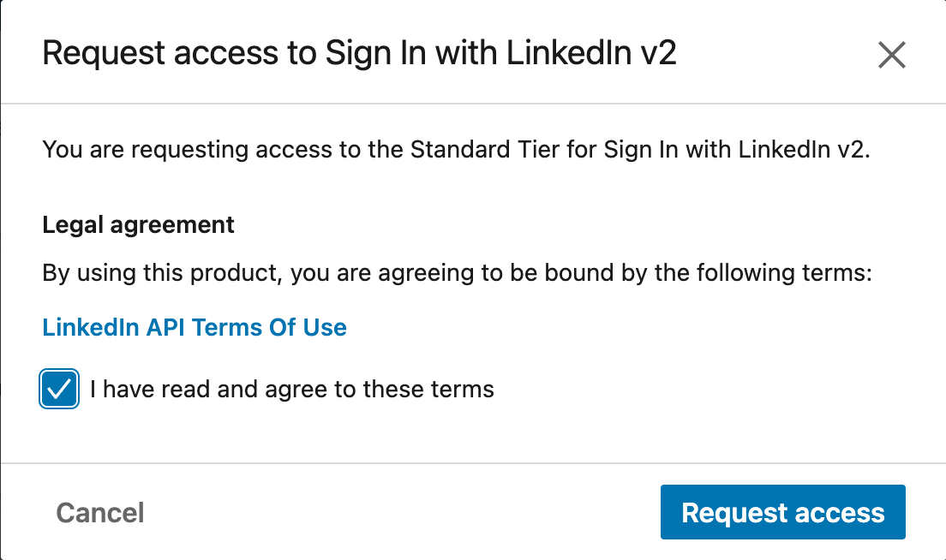Submit the access request for Standard Tier
Viewport: 946px width, 560px height.
782,511
